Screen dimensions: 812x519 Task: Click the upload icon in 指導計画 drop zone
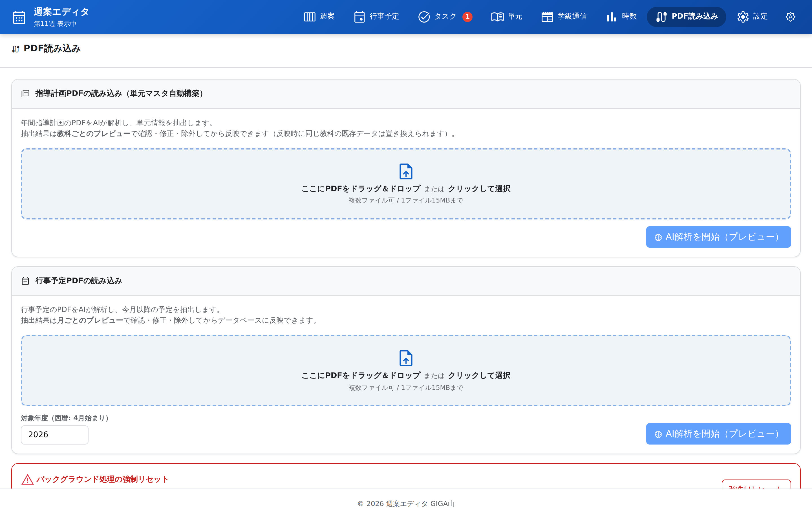click(x=406, y=171)
